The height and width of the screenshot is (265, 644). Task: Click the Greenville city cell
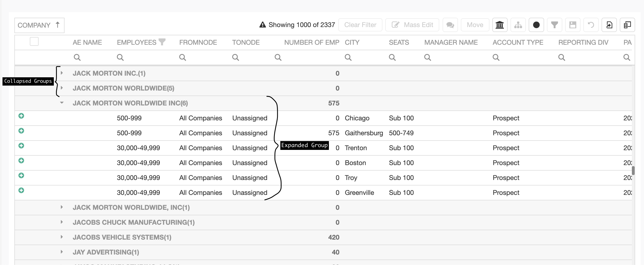(x=360, y=193)
